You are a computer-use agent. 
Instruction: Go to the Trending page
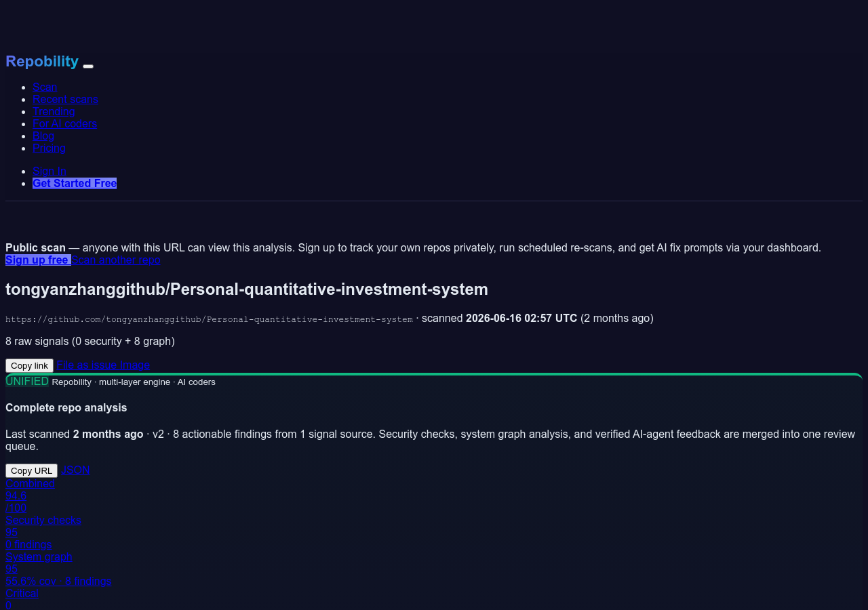pyautogui.click(x=54, y=111)
